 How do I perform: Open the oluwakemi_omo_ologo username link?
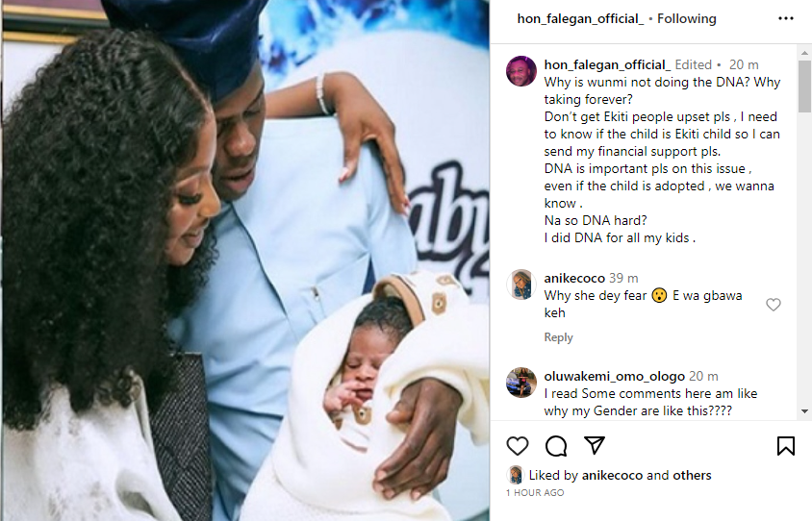point(614,376)
